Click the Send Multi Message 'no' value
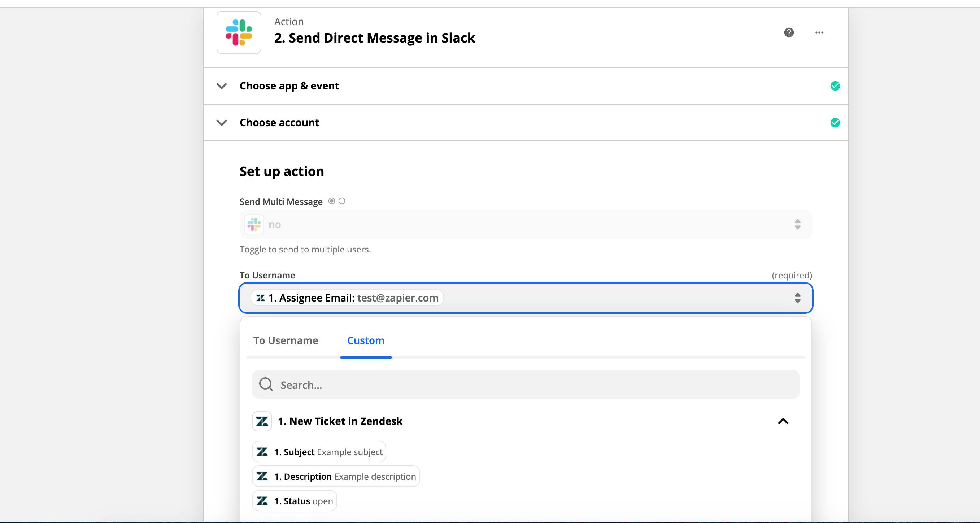980x523 pixels. pyautogui.click(x=274, y=224)
